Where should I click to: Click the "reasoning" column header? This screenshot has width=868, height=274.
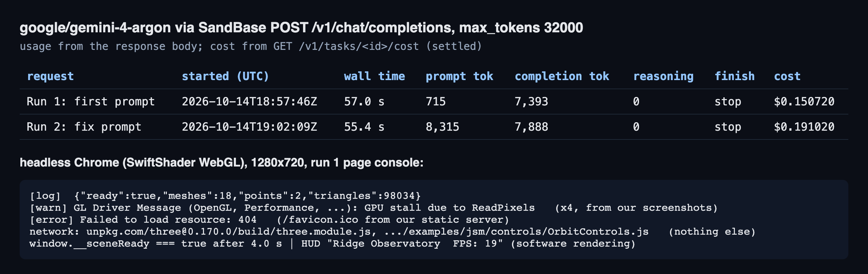pos(663,76)
